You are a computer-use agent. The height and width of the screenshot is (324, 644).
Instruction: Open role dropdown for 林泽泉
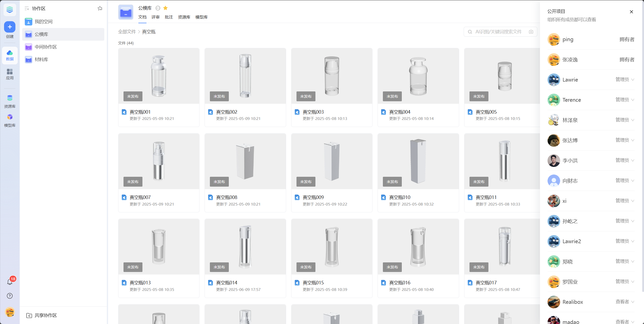coord(625,120)
